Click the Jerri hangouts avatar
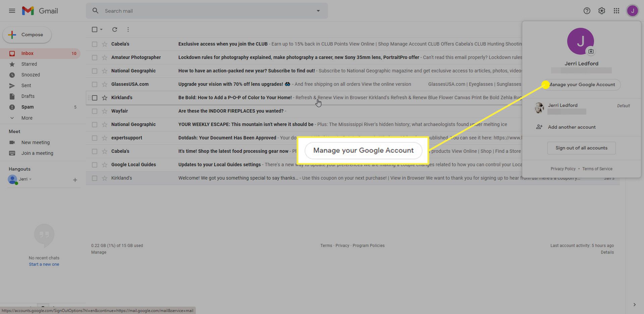This screenshot has width=644, height=314. pos(13,180)
